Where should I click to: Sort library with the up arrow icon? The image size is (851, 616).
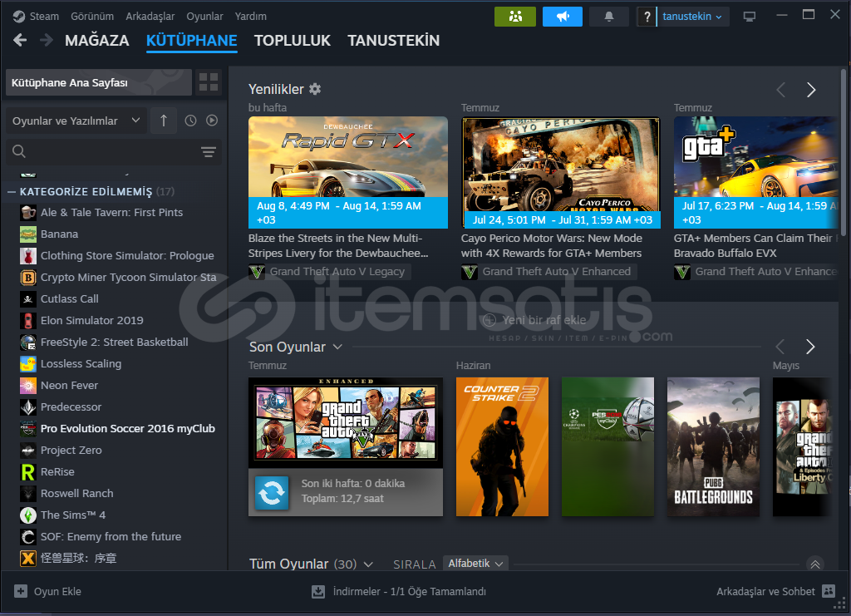(164, 121)
